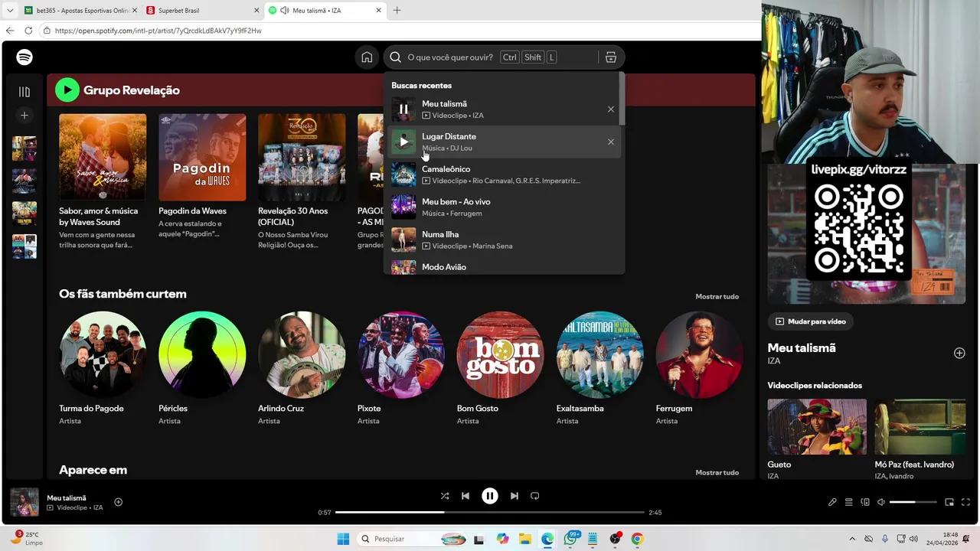
Task: Enter full screen view
Action: (967, 502)
